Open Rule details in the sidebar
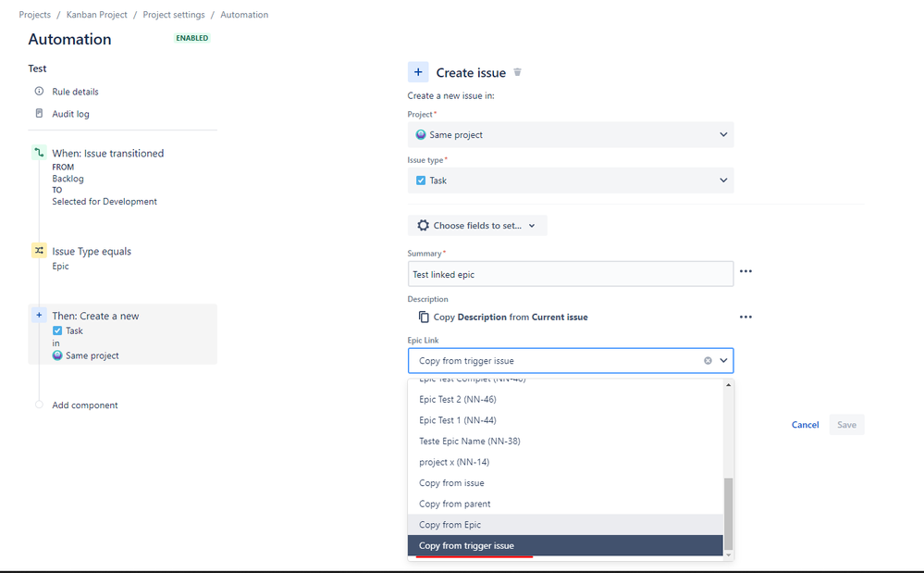The image size is (924, 573). [x=76, y=92]
